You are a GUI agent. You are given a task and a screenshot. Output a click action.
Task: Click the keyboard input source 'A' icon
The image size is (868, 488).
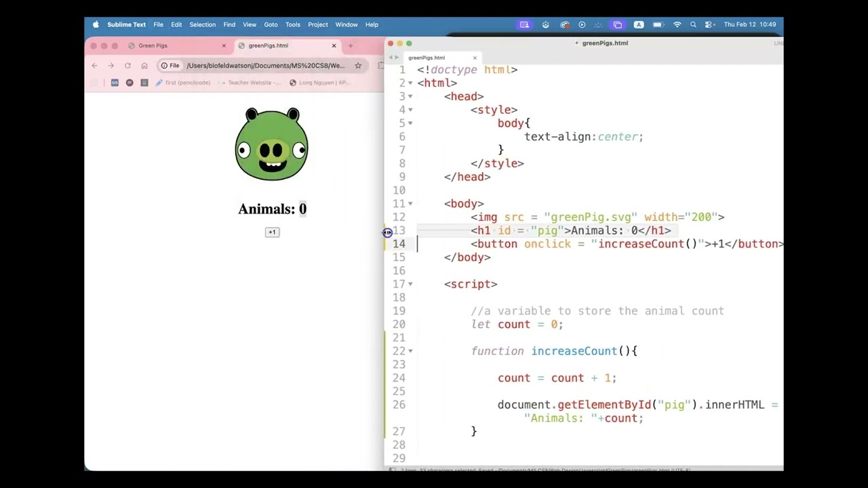click(639, 24)
